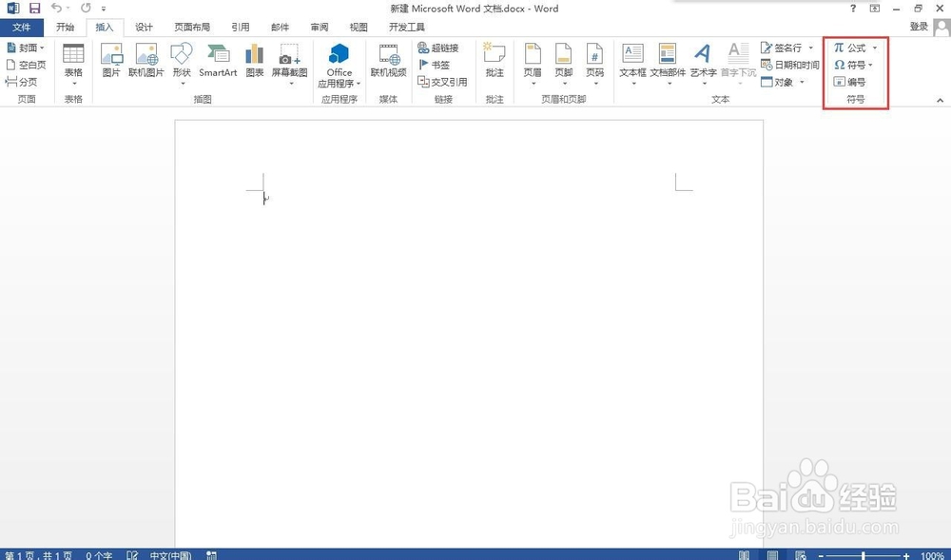Open the File menu
This screenshot has width=951, height=560.
(21, 27)
